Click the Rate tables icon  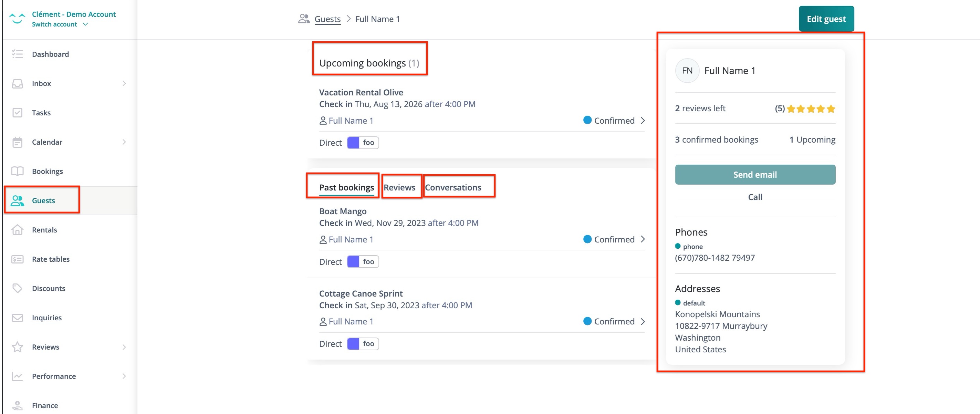click(x=17, y=259)
